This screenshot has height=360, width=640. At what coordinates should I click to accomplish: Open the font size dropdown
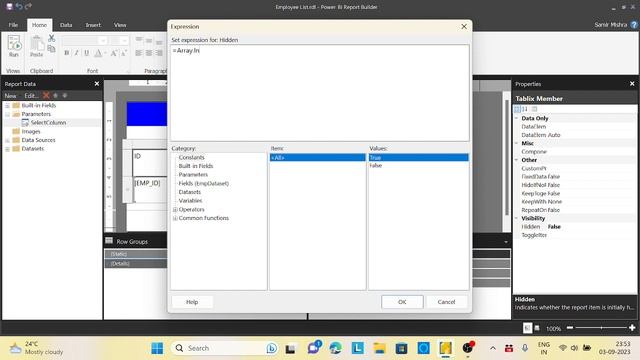[124, 40]
